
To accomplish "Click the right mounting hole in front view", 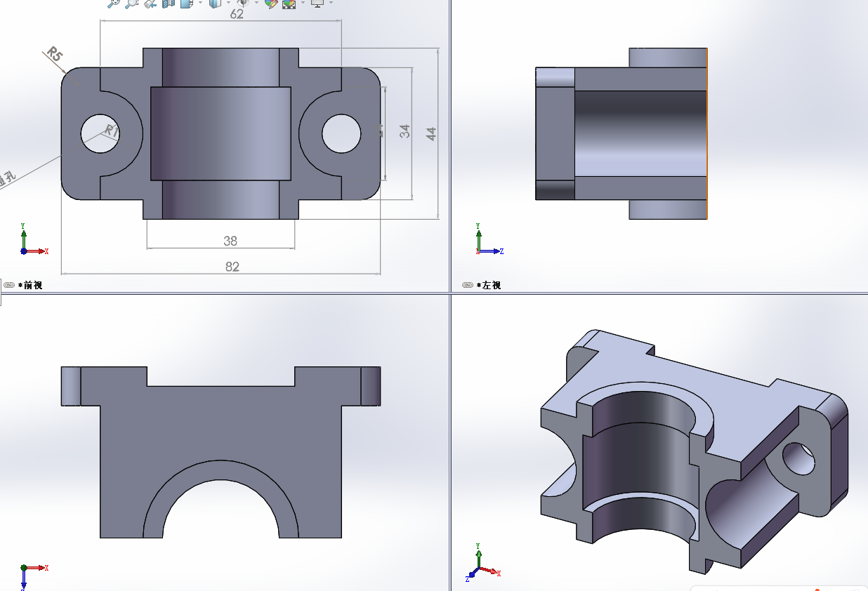I will coord(341,133).
